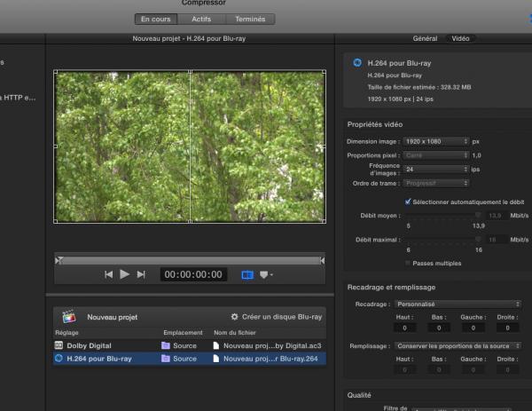The height and width of the screenshot is (411, 532).
Task: Click the Emplacement column header
Action: pyautogui.click(x=183, y=333)
